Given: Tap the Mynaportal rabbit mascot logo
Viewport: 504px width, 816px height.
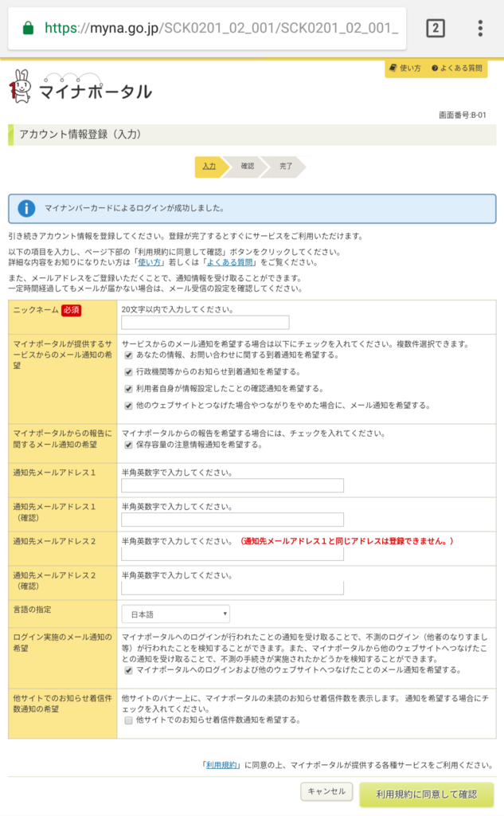Looking at the screenshot, I should click(x=21, y=87).
